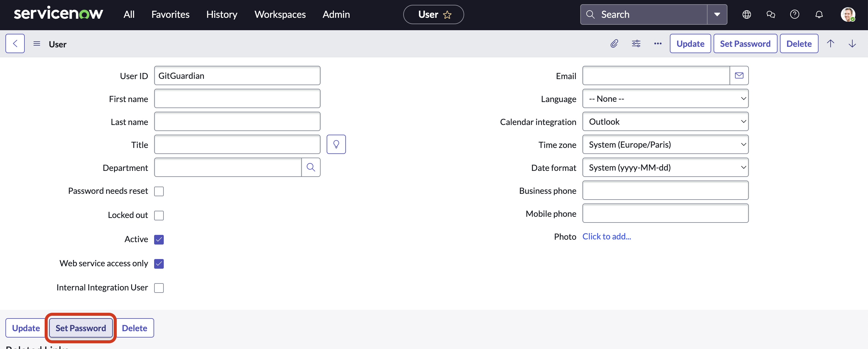The height and width of the screenshot is (349, 868).
Task: Click the User ID input field
Action: tap(237, 75)
